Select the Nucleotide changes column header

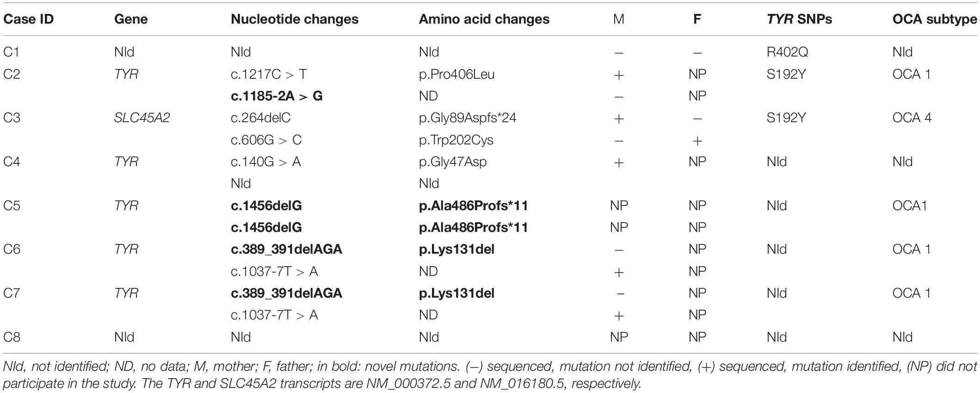(295, 19)
